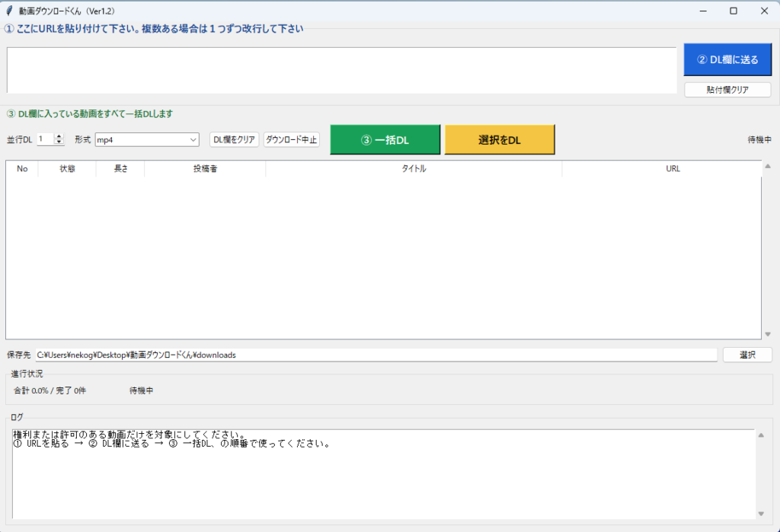Screen dimensions: 780x532
Task: Click the 貼付欄クリア button
Action: tap(727, 90)
